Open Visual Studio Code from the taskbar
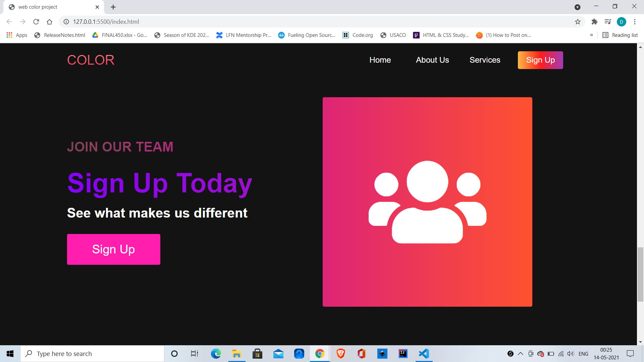Image resolution: width=644 pixels, height=362 pixels. (424, 354)
